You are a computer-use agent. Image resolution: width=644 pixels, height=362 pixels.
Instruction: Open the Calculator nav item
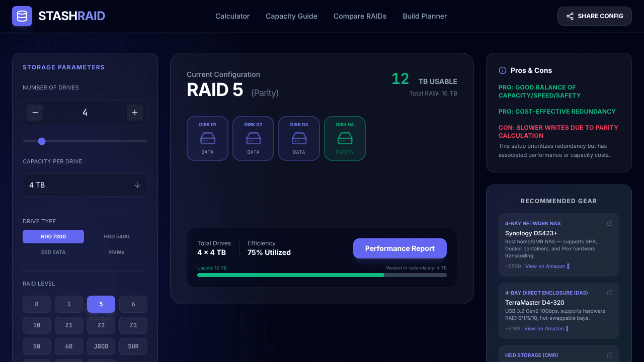pyautogui.click(x=232, y=16)
